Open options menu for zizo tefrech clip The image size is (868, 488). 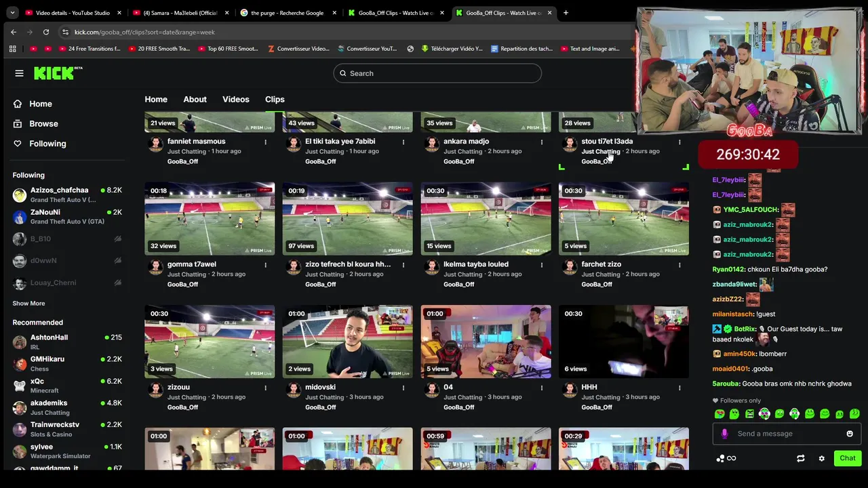[x=403, y=265]
